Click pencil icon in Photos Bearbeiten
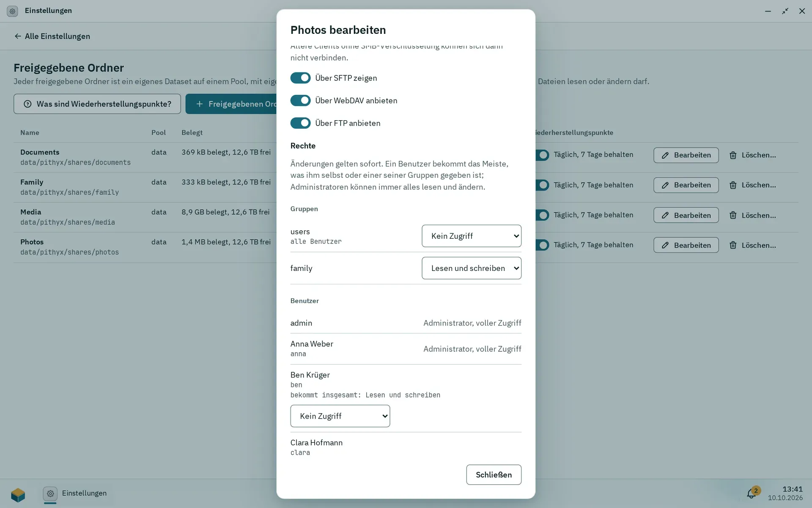 665,246
